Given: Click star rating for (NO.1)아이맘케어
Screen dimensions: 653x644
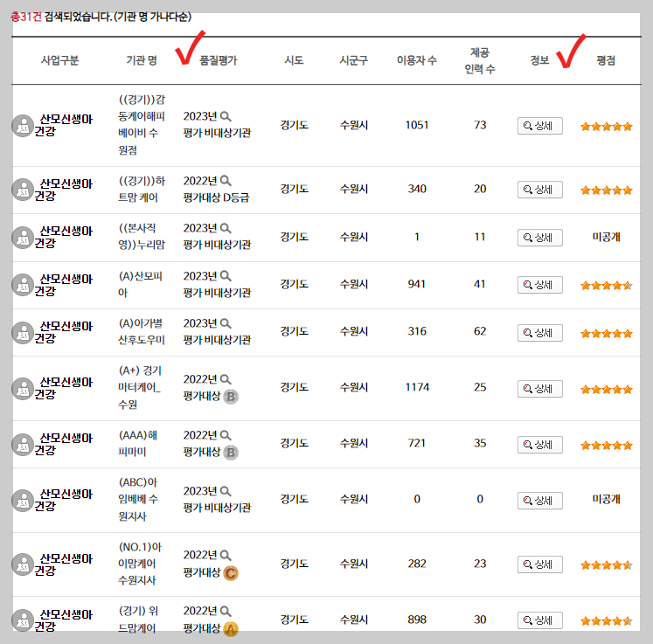Looking at the screenshot, I should tap(607, 564).
